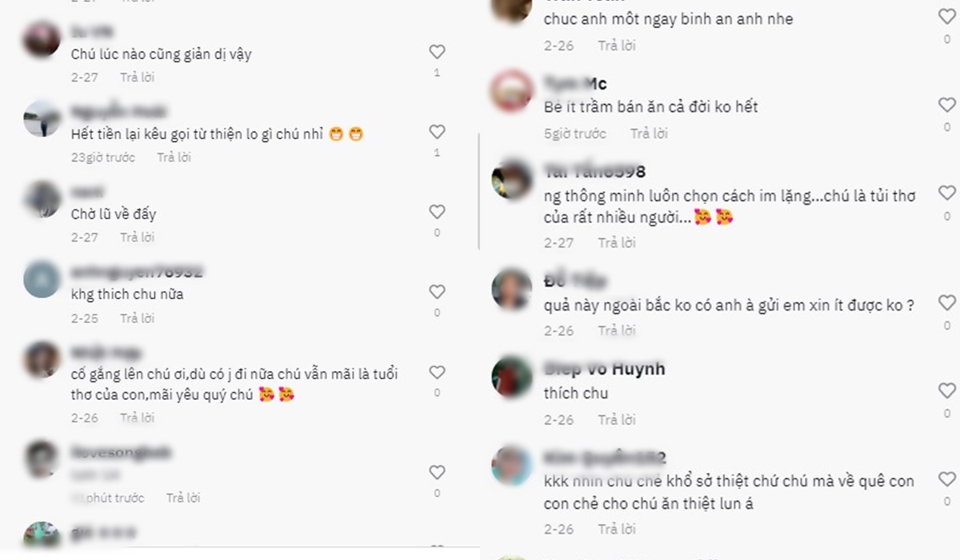
Task: Click Trả lời under "thích chu"
Action: pos(617,420)
